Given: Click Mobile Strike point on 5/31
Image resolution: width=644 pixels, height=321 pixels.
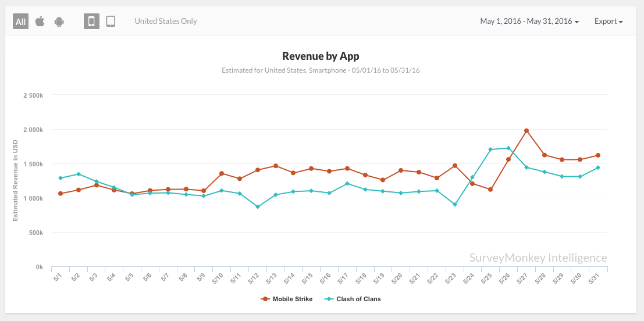Looking at the screenshot, I should point(598,155).
